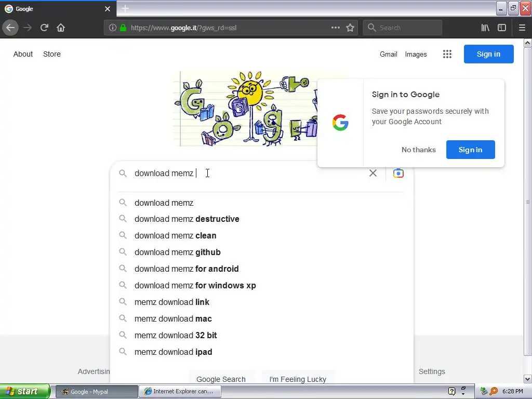
Task: Click the orange magnifier tray icon
Action: tap(494, 391)
